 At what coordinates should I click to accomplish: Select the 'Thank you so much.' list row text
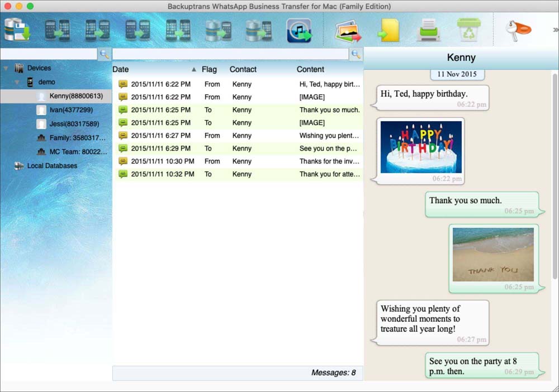(x=329, y=110)
